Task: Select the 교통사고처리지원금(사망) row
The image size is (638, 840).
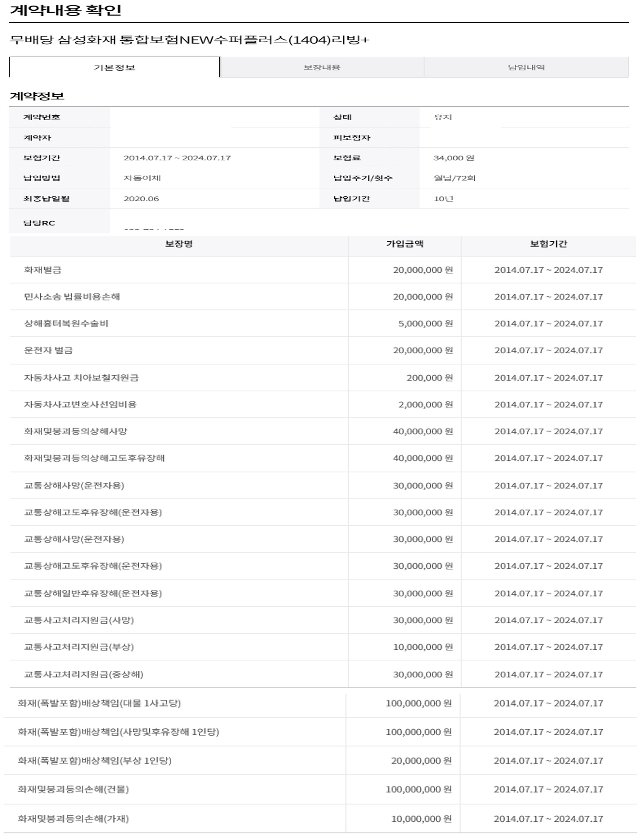Action: coord(323,620)
